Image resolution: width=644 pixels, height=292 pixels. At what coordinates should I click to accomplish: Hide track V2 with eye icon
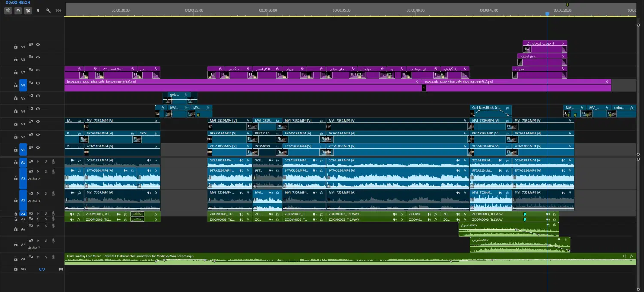tap(38, 134)
